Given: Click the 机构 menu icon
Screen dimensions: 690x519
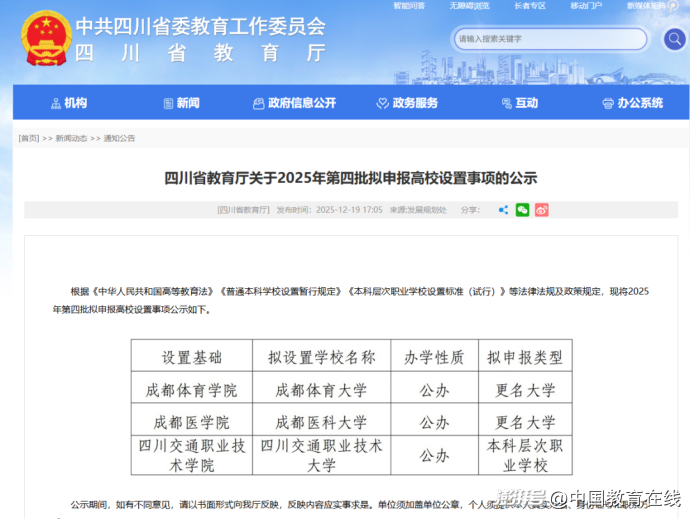Looking at the screenshot, I should [x=56, y=103].
